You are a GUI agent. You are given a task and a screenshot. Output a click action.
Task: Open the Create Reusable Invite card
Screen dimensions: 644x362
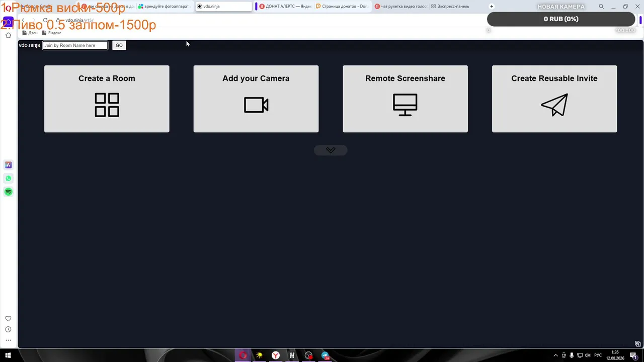[x=554, y=99]
